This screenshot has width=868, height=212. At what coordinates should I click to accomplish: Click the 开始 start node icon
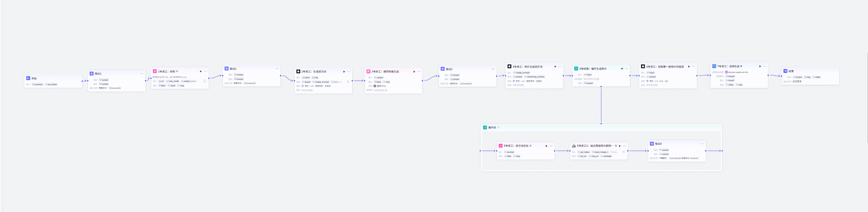pos(28,78)
